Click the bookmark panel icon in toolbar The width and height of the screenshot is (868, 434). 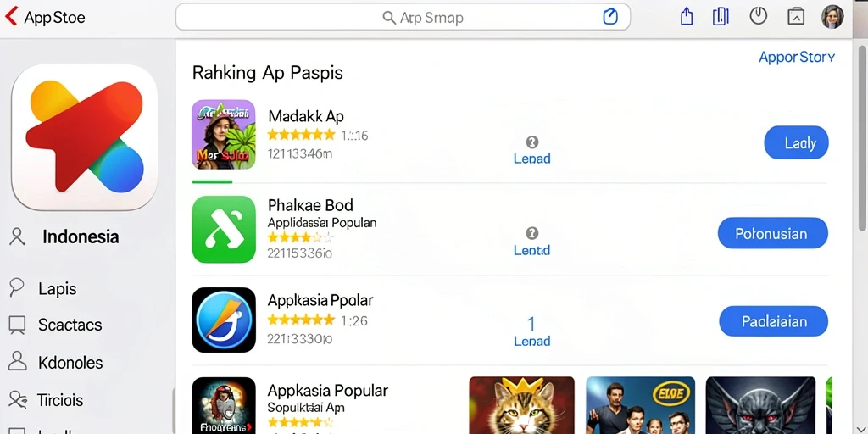(721, 17)
